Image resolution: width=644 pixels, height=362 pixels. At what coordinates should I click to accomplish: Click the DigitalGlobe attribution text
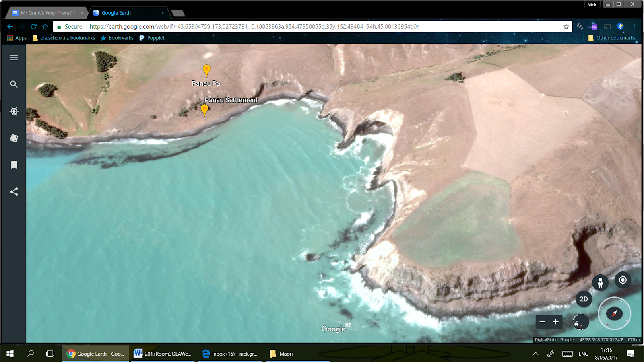(546, 340)
